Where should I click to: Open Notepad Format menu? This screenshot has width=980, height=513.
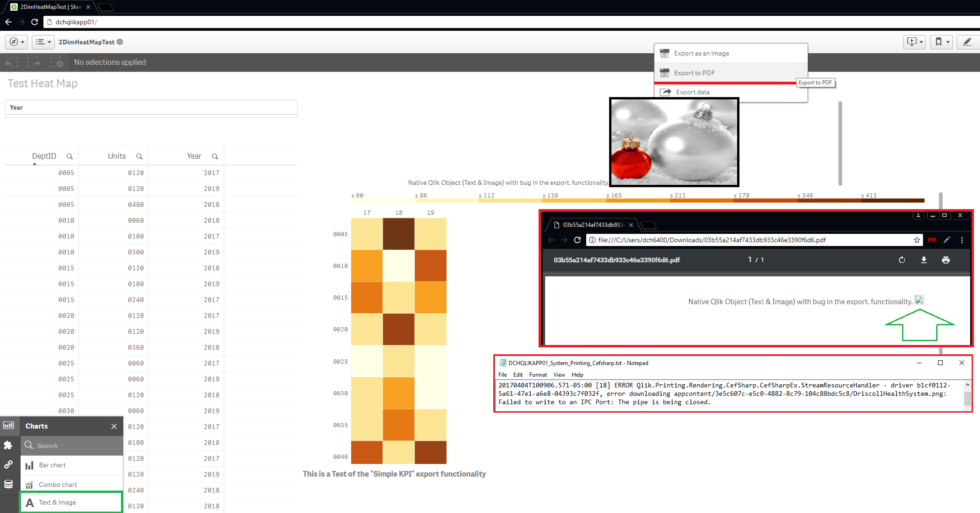click(x=538, y=375)
